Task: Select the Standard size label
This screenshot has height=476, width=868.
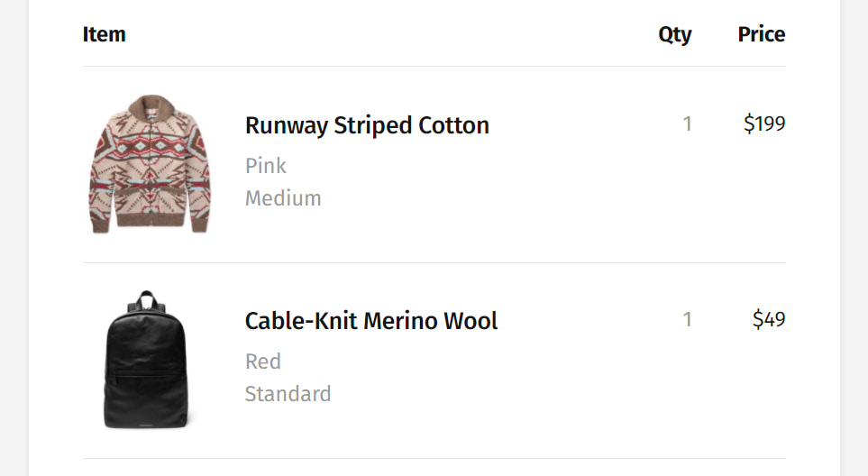Action: coord(288,394)
